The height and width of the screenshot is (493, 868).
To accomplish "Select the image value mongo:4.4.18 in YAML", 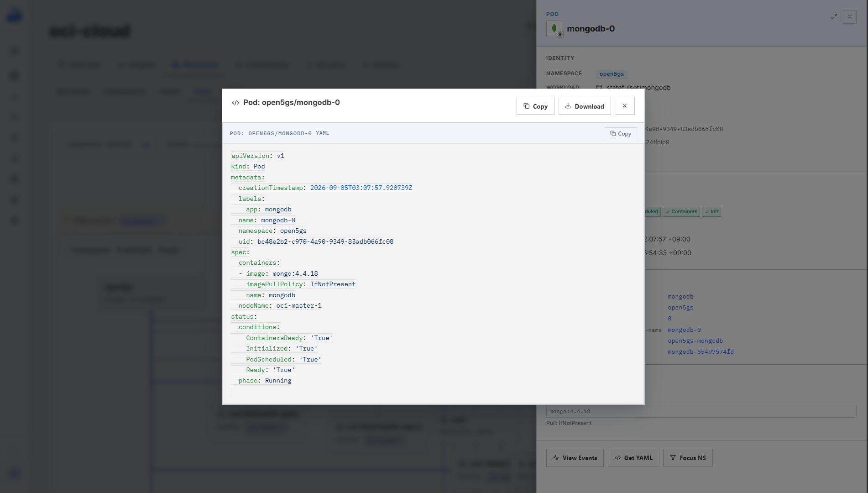I will (x=295, y=273).
